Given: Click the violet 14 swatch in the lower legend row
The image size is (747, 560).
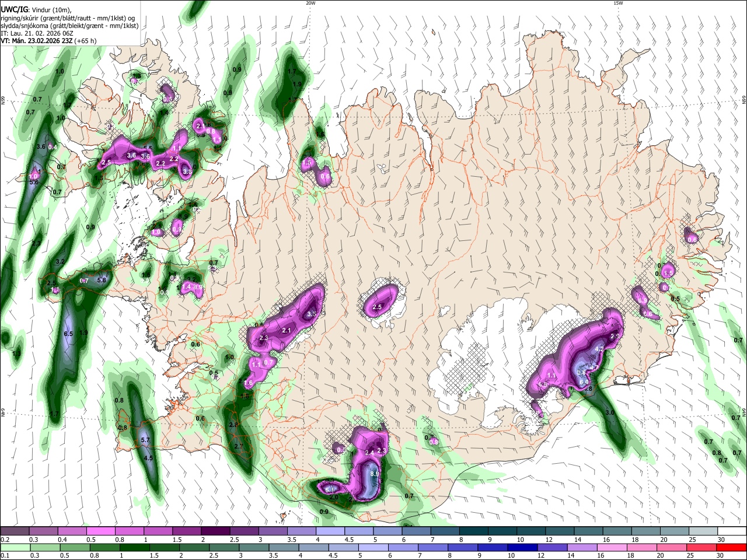Looking at the screenshot, I should tap(582, 548).
